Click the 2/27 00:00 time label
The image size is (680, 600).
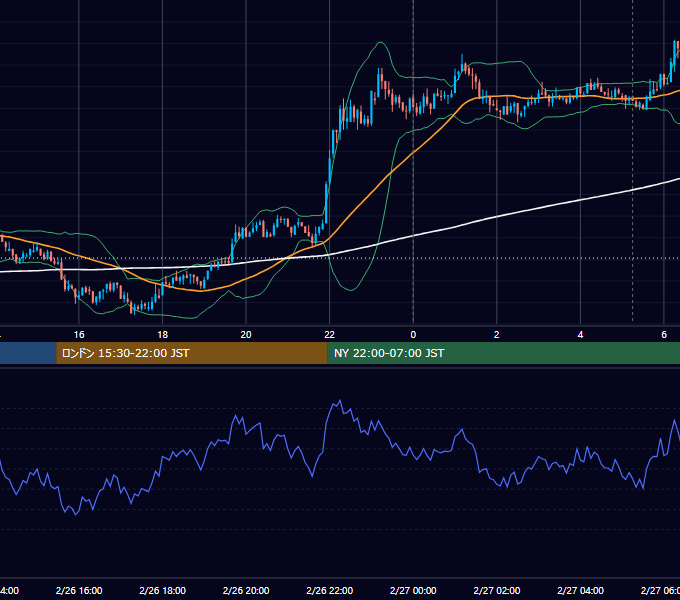tap(413, 590)
